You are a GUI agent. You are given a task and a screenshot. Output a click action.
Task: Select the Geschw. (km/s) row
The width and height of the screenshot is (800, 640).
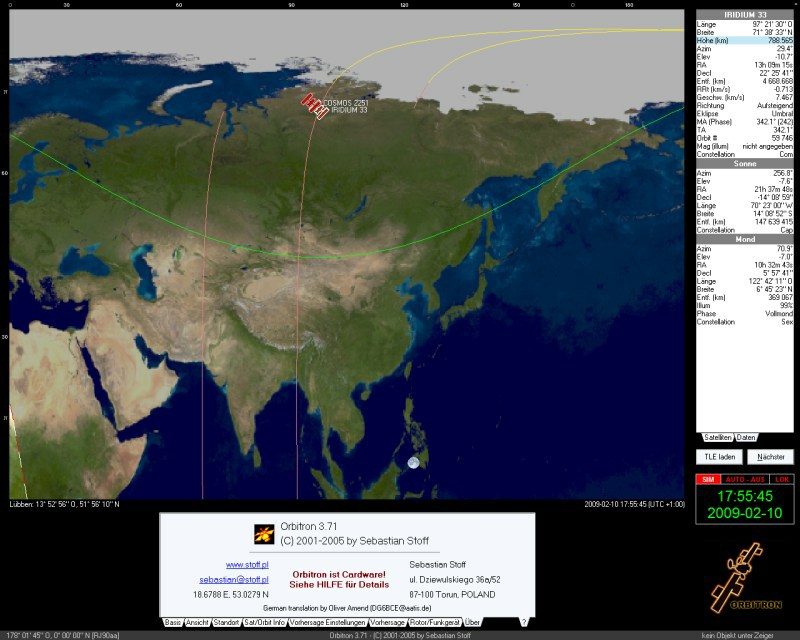(745, 97)
